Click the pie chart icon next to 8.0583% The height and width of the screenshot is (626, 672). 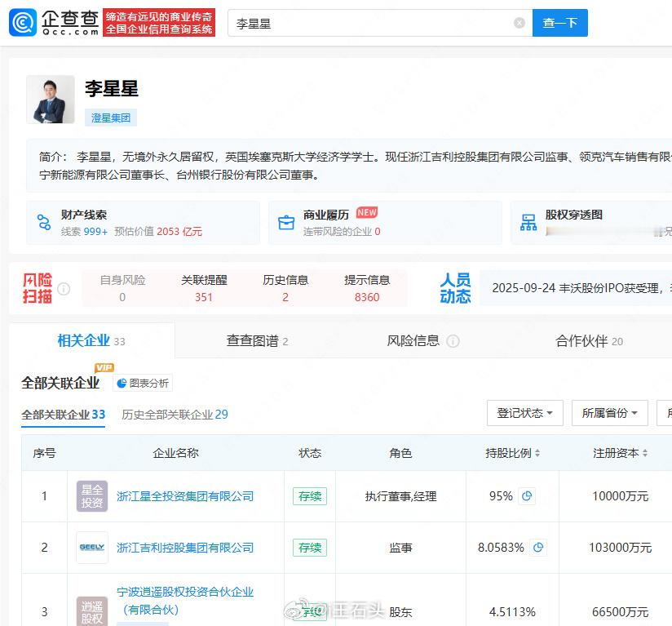tap(537, 548)
